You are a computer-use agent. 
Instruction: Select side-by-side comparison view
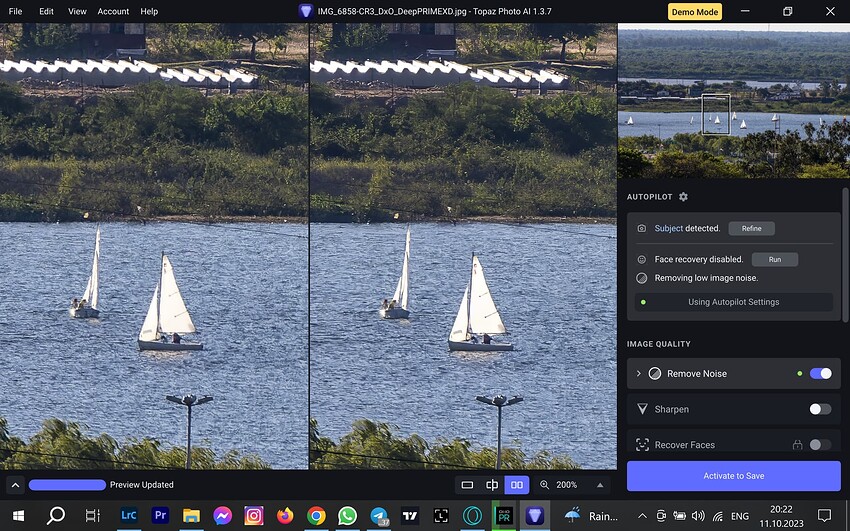point(516,485)
